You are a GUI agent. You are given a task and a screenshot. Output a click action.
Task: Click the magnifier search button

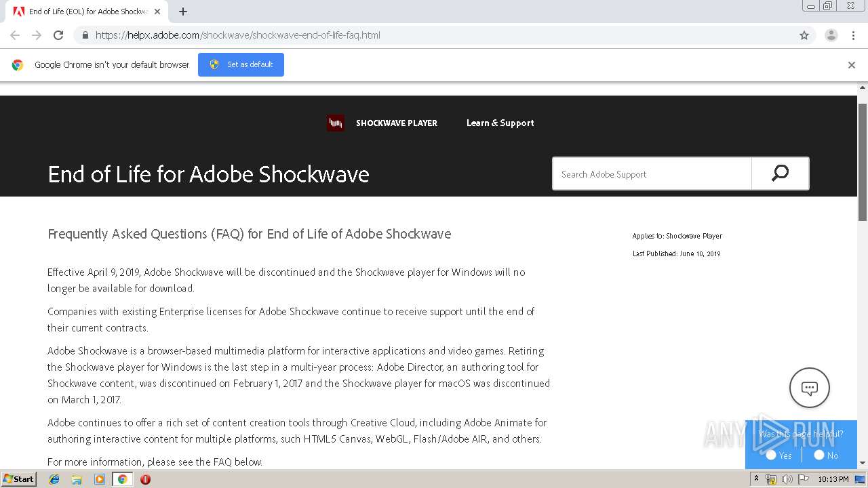(x=781, y=174)
